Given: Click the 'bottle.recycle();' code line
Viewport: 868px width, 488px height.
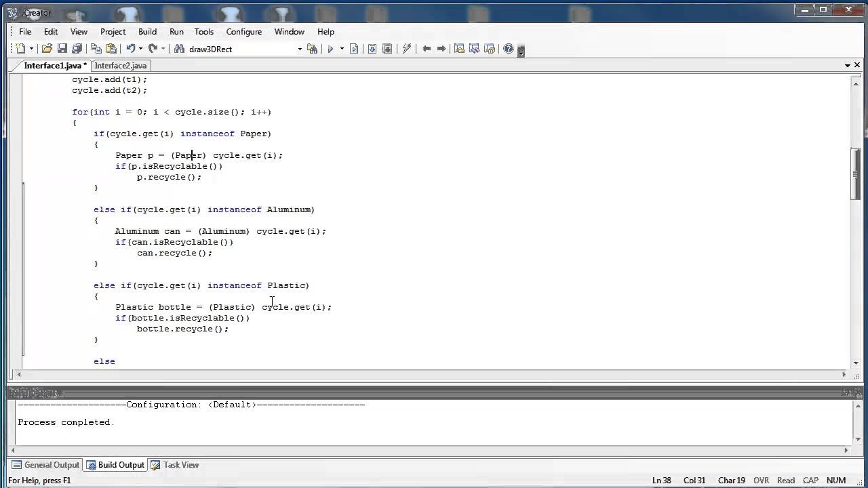Looking at the screenshot, I should click(182, 329).
